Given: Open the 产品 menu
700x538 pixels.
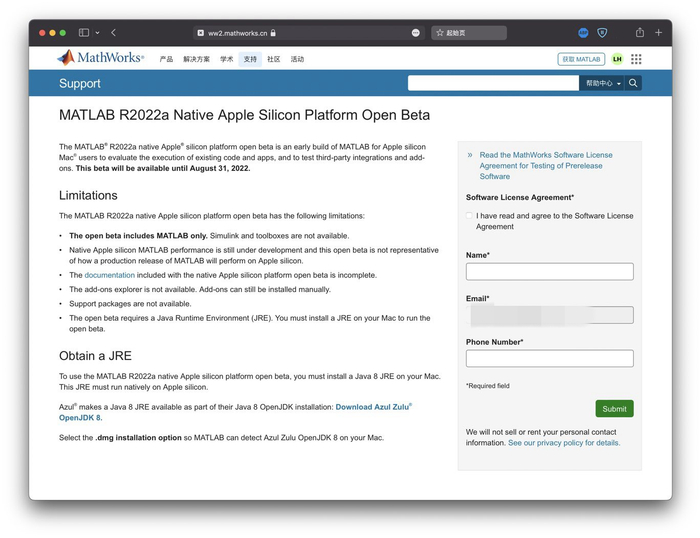Looking at the screenshot, I should [x=166, y=59].
